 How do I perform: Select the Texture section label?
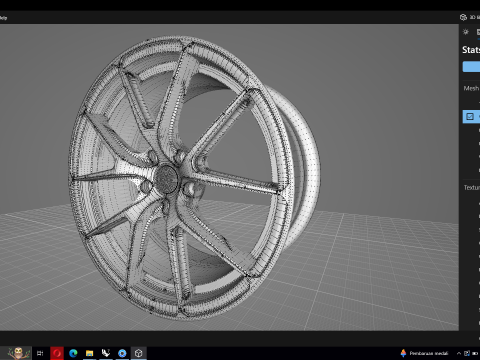coord(472,188)
